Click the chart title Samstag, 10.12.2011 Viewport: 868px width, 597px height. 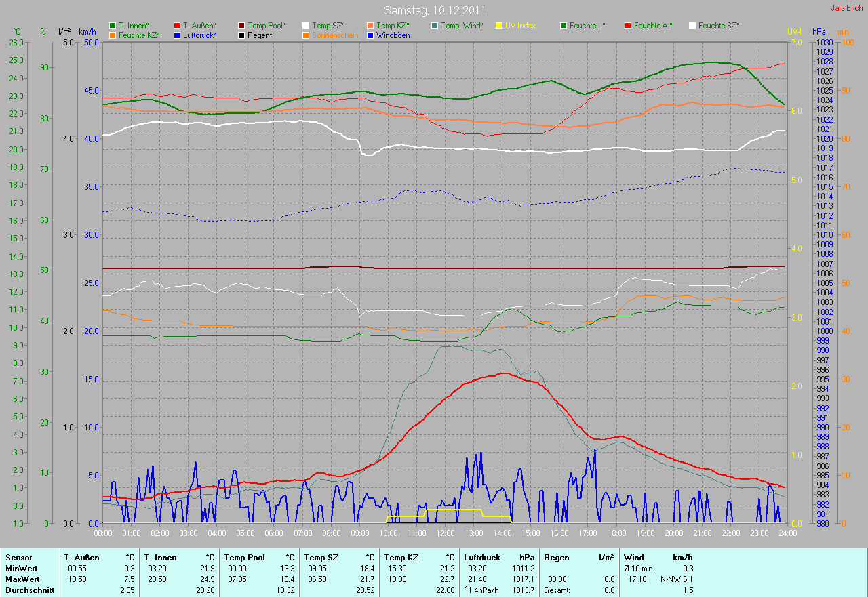(x=433, y=10)
